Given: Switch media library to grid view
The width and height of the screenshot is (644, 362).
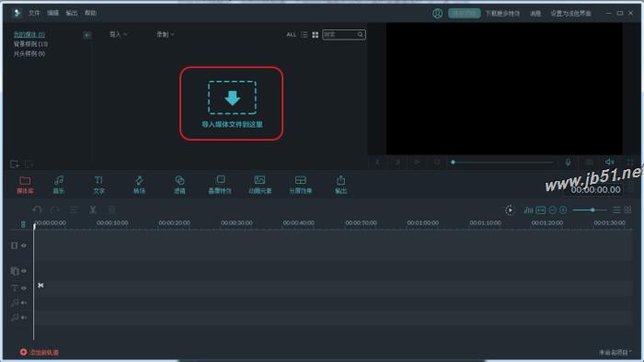Looking at the screenshot, I should click(x=316, y=35).
